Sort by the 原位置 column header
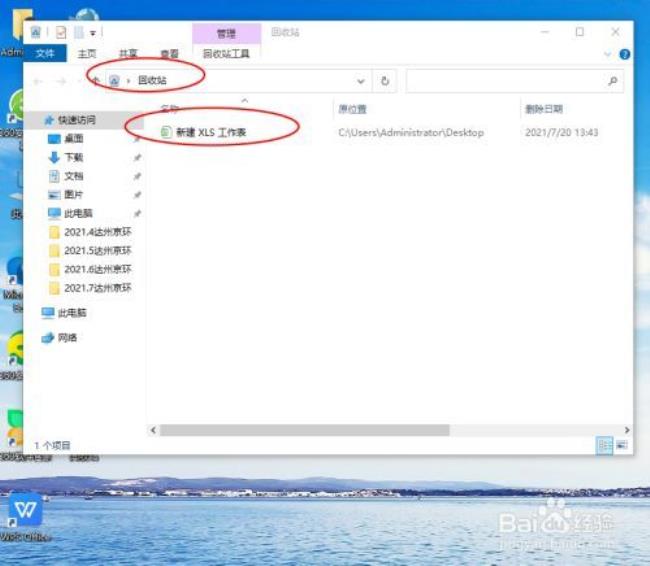 click(x=352, y=109)
